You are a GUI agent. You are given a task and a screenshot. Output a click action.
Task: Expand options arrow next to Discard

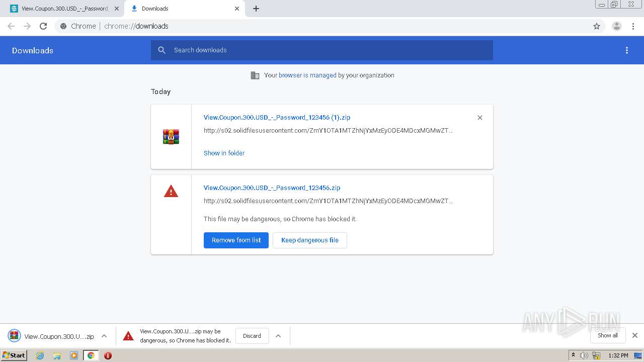tap(278, 336)
